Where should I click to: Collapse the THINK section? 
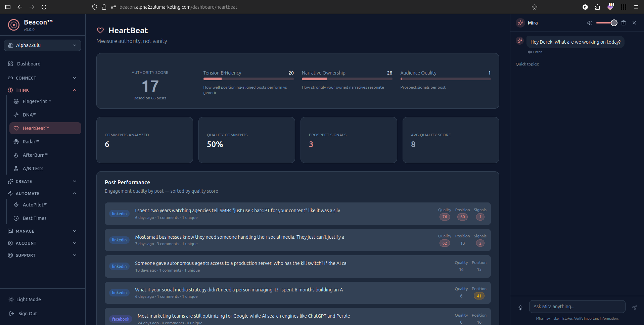42,90
